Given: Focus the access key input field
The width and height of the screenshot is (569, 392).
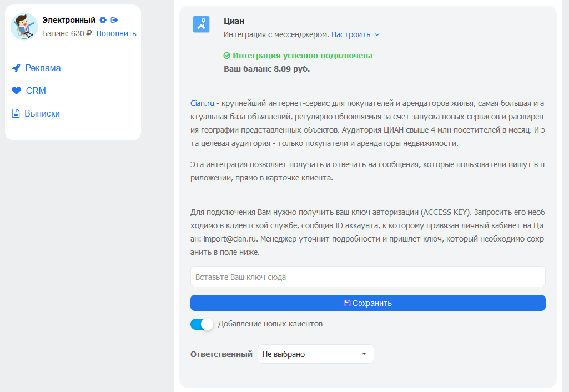Looking at the screenshot, I should pyautogui.click(x=368, y=277).
